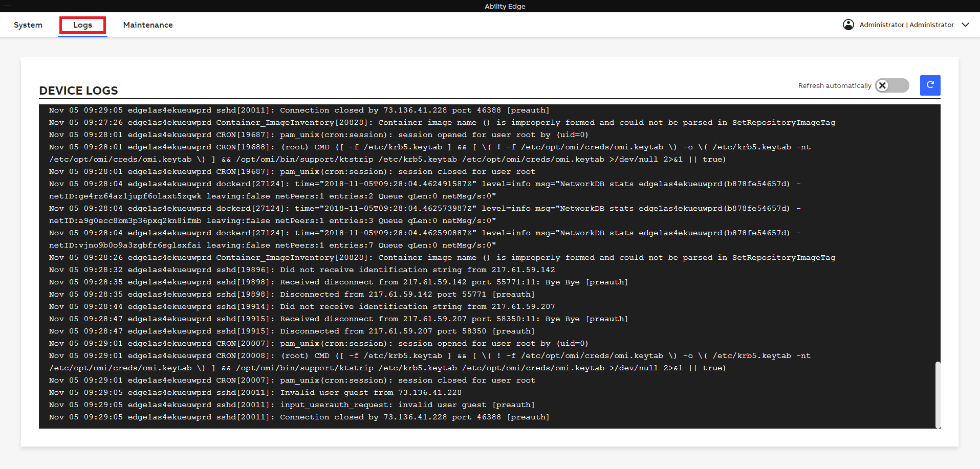980x469 pixels.
Task: Click the CRON[20008] root CMD log line
Action: pyautogui.click(x=430, y=362)
